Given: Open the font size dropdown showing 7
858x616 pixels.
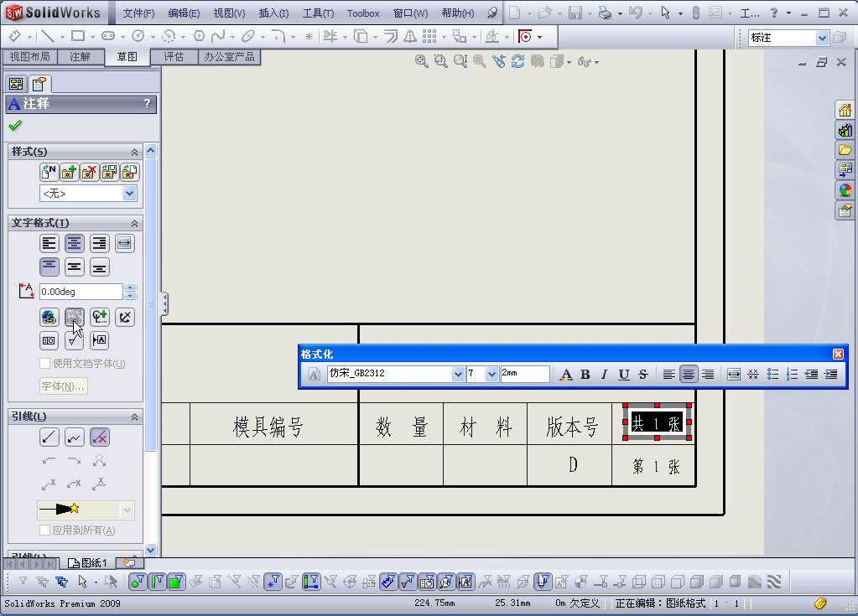Looking at the screenshot, I should pyautogui.click(x=491, y=374).
